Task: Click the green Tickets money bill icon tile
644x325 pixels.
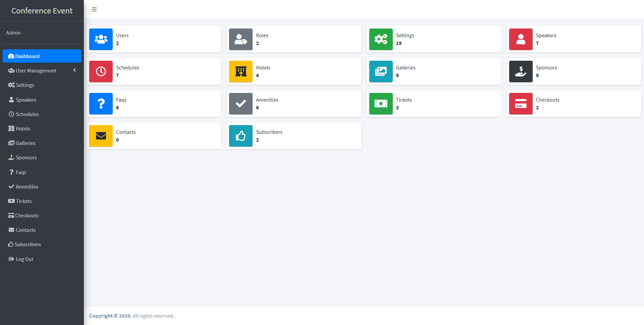Action: 381,104
